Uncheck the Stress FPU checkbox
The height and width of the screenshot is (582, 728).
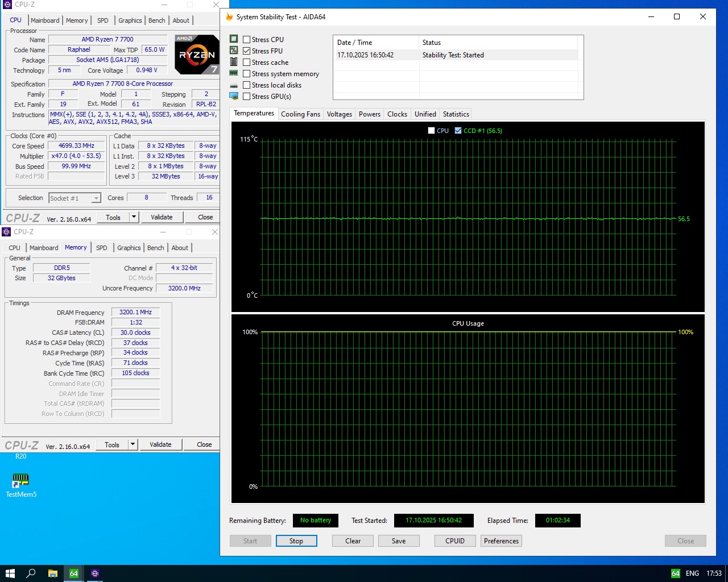(x=247, y=51)
